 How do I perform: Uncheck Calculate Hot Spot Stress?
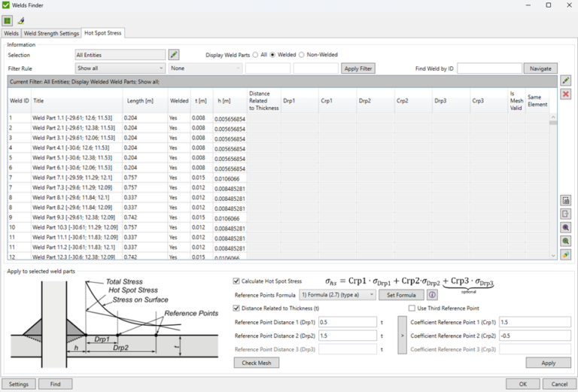pos(237,281)
